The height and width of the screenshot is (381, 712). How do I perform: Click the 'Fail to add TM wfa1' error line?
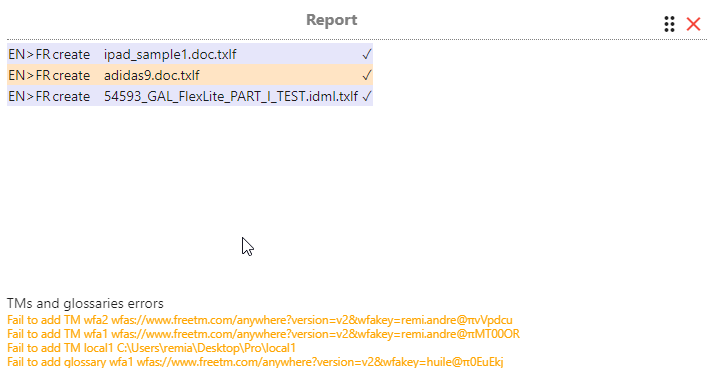pyautogui.click(x=263, y=334)
